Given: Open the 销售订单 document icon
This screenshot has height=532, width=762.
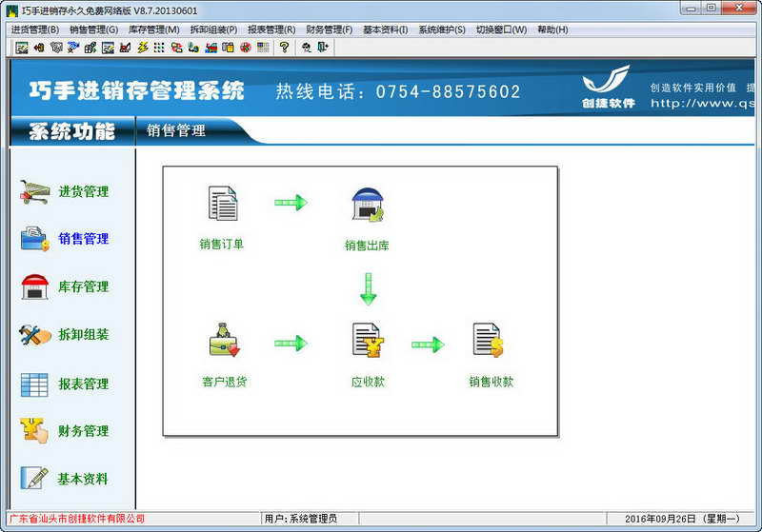Looking at the screenshot, I should pos(223,203).
